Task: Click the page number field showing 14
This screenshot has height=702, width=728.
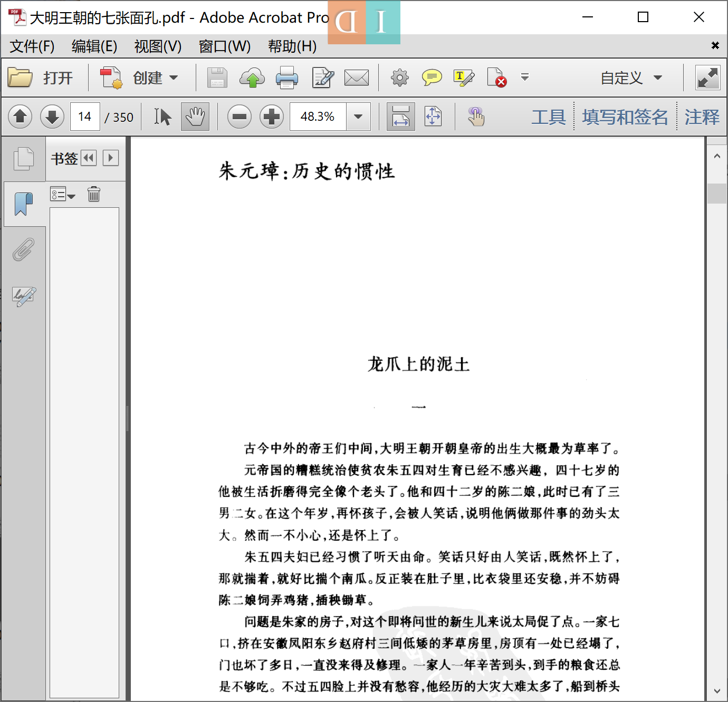Action: (85, 117)
